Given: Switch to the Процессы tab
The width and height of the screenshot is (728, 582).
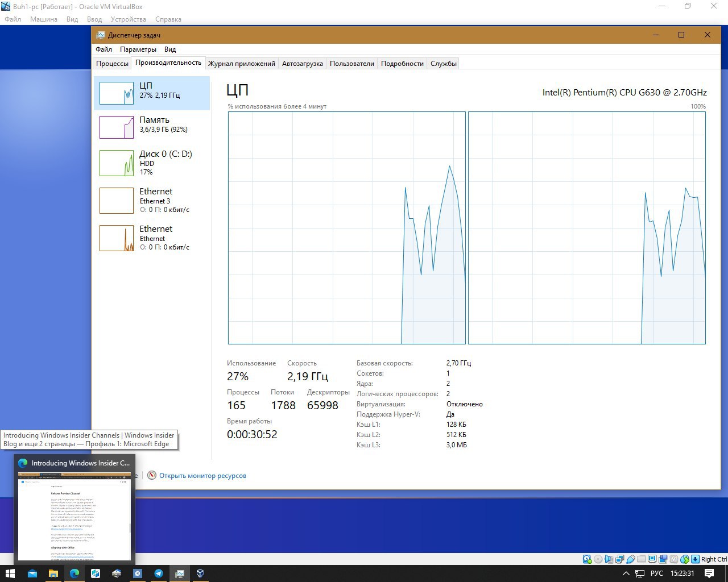Looking at the screenshot, I should click(112, 64).
